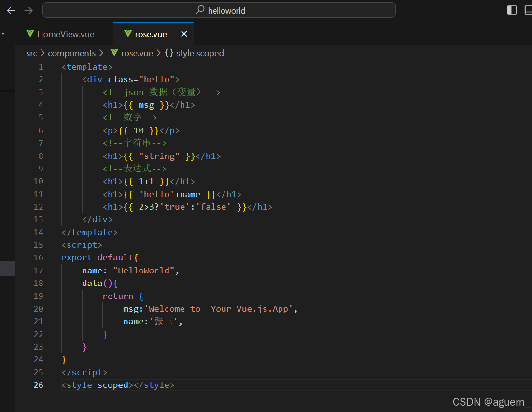The image size is (532, 412).
Task: Toggle the panel layout control top right
Action: pyautogui.click(x=530, y=10)
